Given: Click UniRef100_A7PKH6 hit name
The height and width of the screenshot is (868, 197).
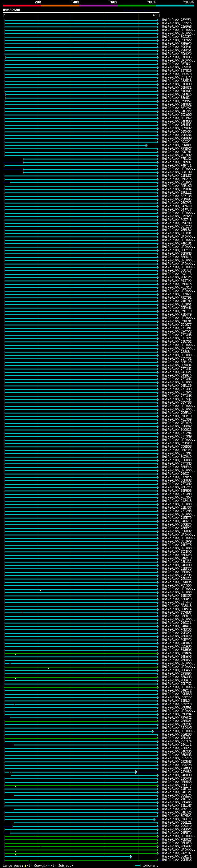Looking at the screenshot, I should click(176, 57).
